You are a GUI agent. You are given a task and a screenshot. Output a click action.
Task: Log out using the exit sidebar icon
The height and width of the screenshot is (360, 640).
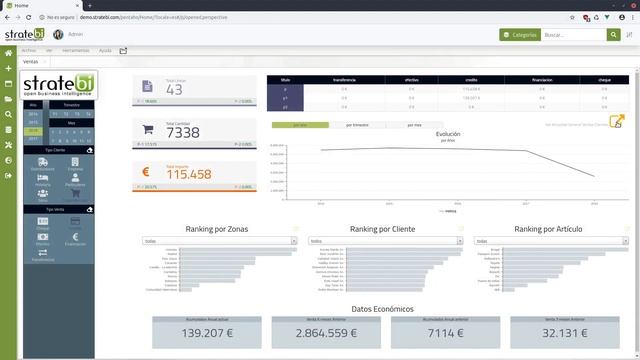(8, 176)
